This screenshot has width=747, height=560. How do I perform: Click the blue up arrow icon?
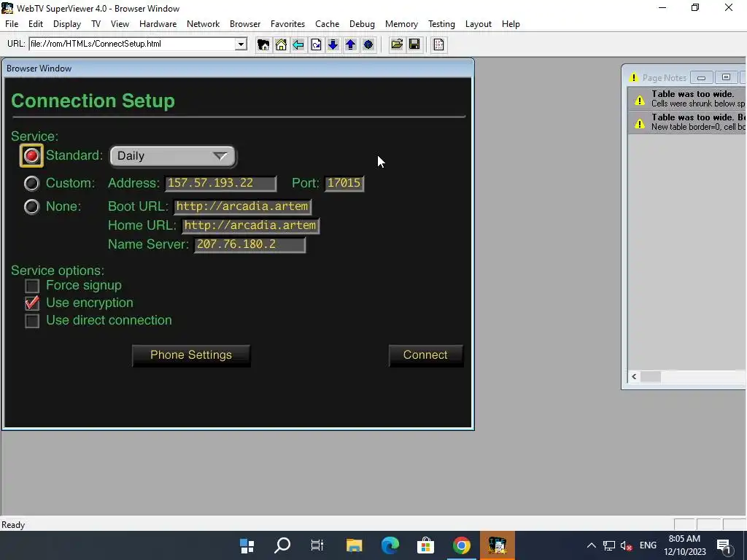[351, 44]
